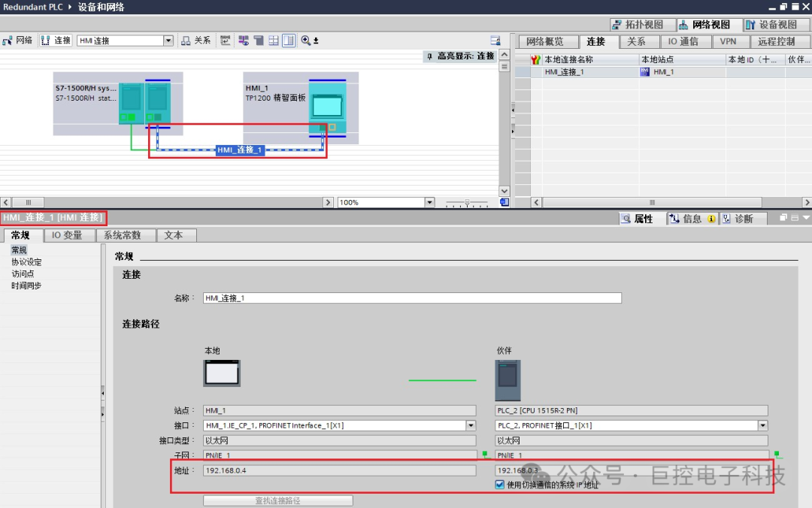Click the local HMI panel thumbnail
Viewport: 812px width, 508px height.
pyautogui.click(x=222, y=373)
